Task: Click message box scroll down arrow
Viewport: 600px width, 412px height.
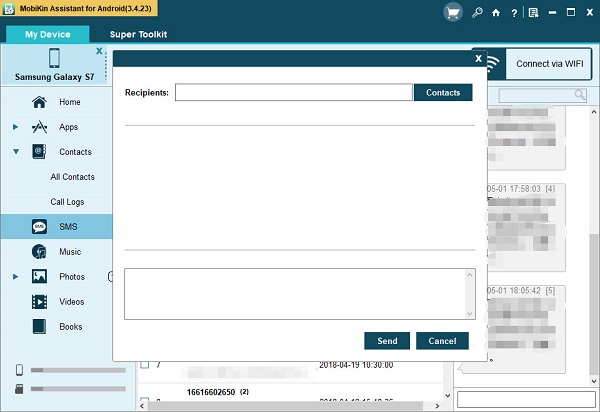Action: [x=470, y=314]
